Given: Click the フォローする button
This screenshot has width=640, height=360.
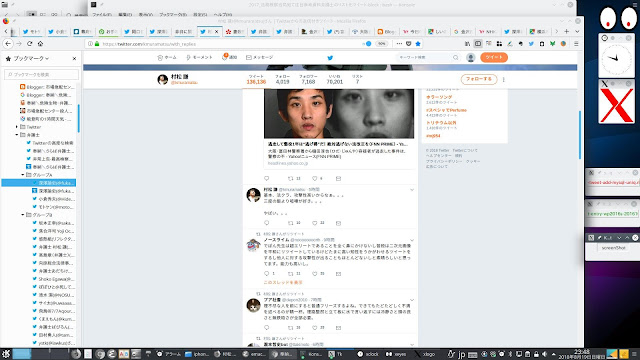Looking at the screenshot, I should pos(479,79).
